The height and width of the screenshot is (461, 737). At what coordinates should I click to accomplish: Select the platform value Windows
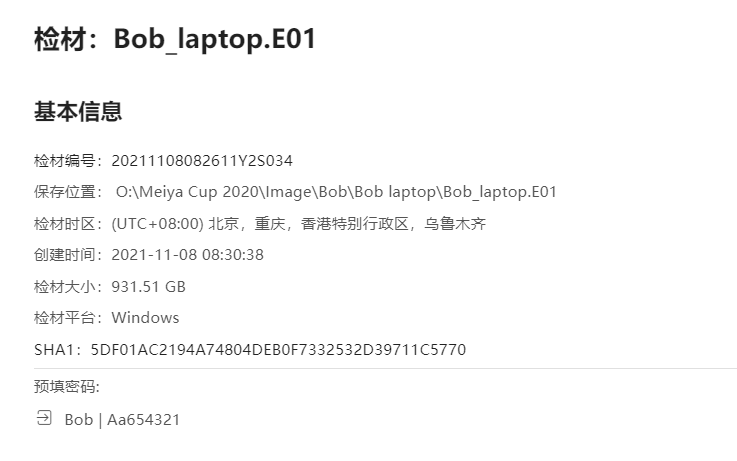[x=145, y=318]
